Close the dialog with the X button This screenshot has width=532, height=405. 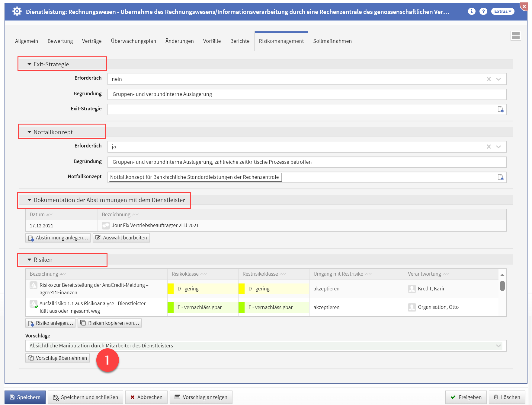[x=524, y=6]
